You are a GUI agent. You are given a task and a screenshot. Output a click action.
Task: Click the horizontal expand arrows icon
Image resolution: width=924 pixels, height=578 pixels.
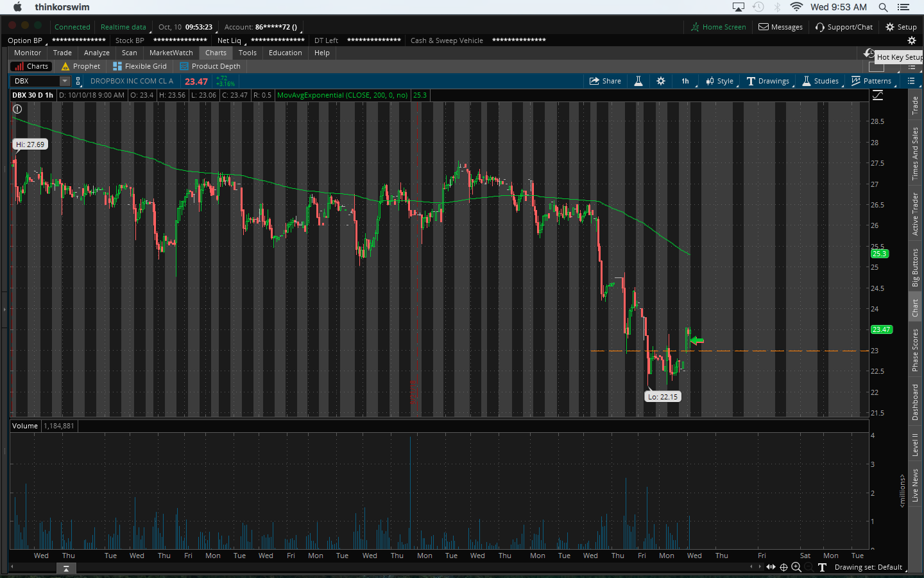click(x=771, y=567)
